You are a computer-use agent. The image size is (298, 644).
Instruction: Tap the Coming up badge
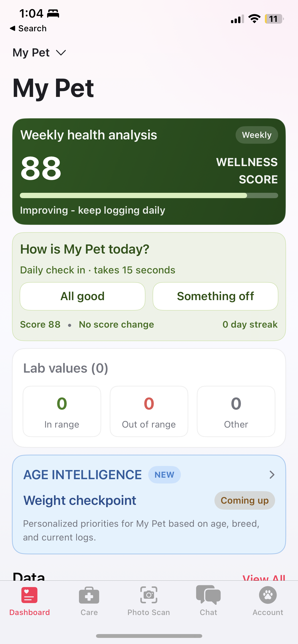tap(245, 501)
